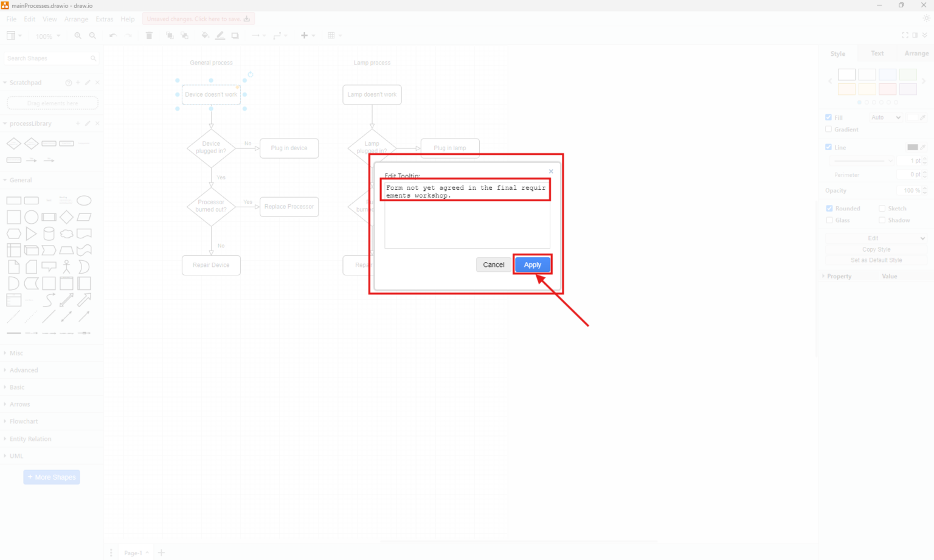Select the Shadow icon in the toolbar

pos(235,35)
